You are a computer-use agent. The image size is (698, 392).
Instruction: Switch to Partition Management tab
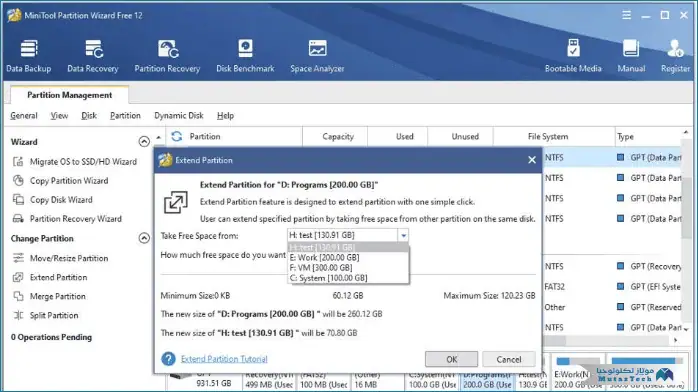pos(69,95)
